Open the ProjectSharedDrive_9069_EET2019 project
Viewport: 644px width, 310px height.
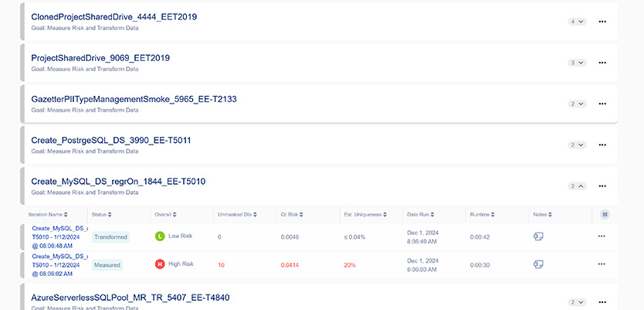click(100, 58)
